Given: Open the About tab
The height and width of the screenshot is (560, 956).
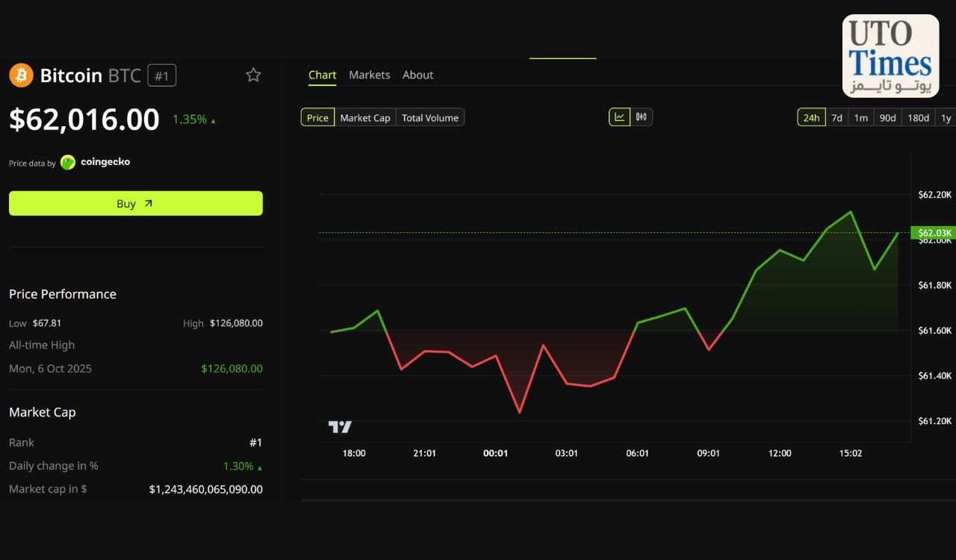Looking at the screenshot, I should (x=418, y=75).
